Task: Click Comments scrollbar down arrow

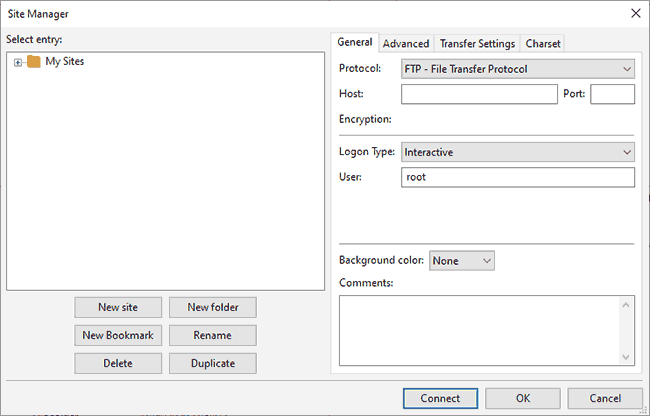Action: click(626, 357)
